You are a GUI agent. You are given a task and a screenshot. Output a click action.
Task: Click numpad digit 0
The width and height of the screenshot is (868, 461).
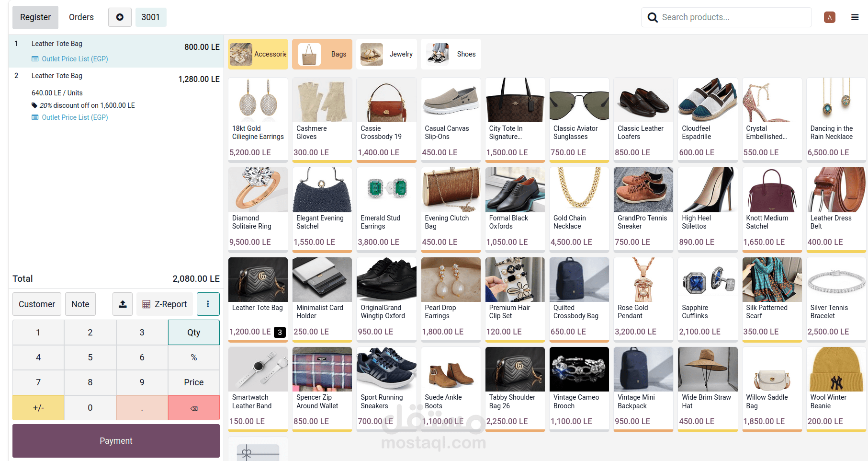pyautogui.click(x=90, y=408)
